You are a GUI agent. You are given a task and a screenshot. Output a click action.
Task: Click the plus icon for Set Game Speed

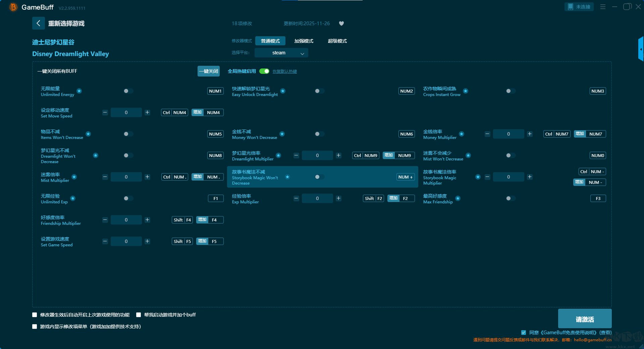[147, 241]
